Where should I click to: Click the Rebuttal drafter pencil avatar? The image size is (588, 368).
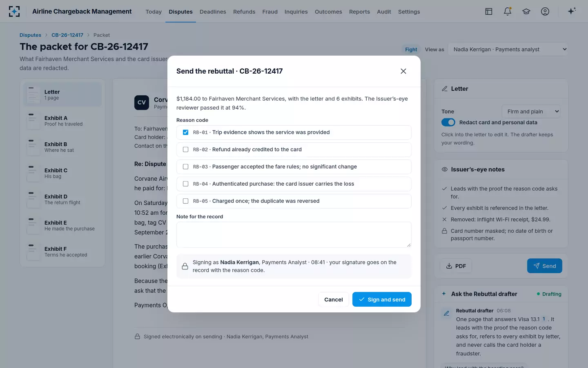point(446,313)
